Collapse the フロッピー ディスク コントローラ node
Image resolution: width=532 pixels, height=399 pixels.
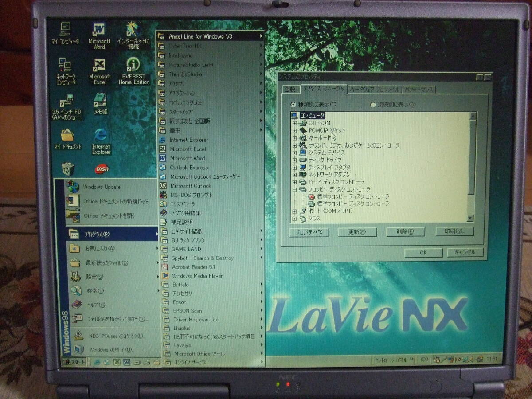(294, 189)
